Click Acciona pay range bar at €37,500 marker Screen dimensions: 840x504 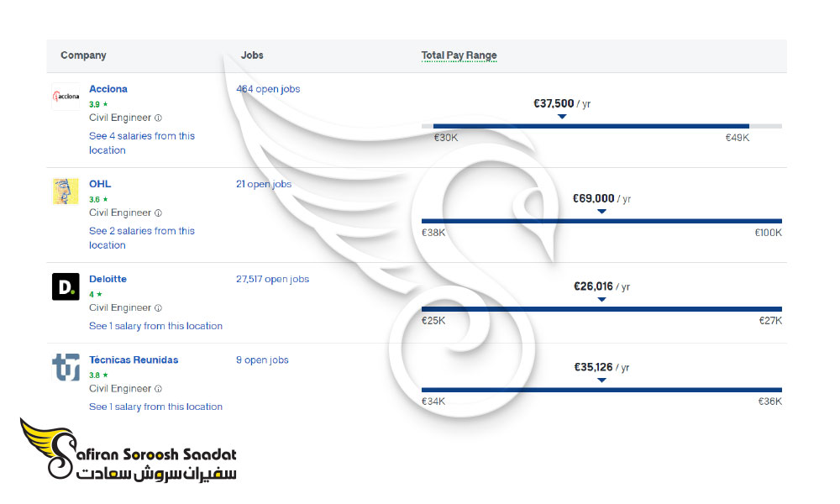[562, 126]
